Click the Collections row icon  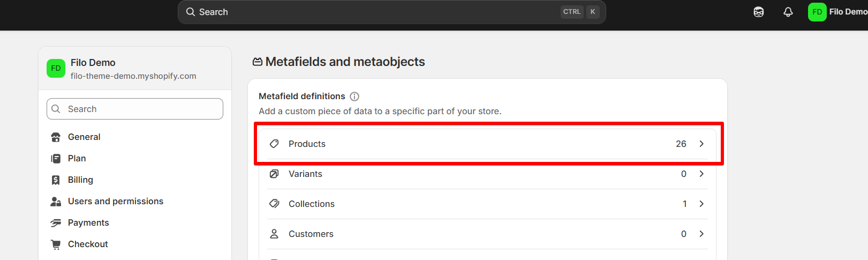[274, 204]
